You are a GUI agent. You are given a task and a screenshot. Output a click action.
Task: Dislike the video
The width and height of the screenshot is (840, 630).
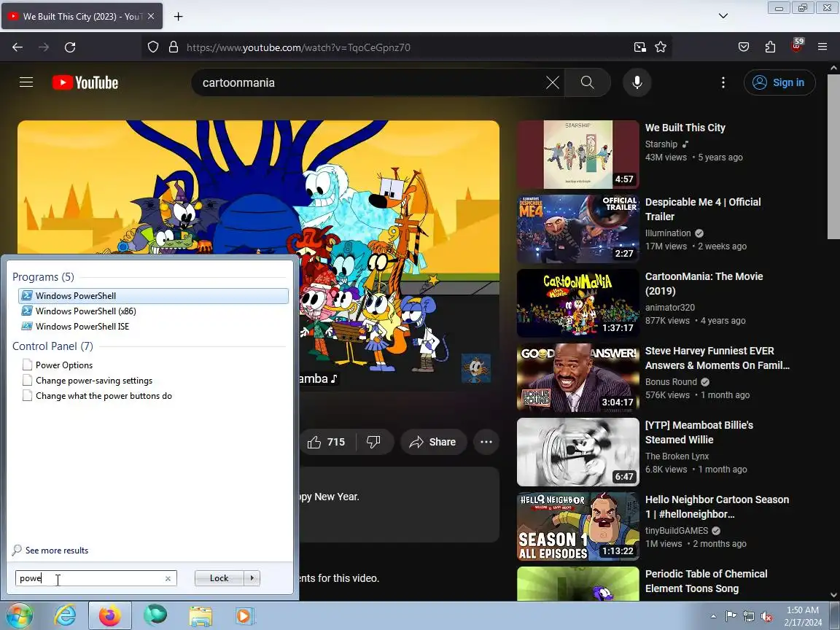pos(373,442)
